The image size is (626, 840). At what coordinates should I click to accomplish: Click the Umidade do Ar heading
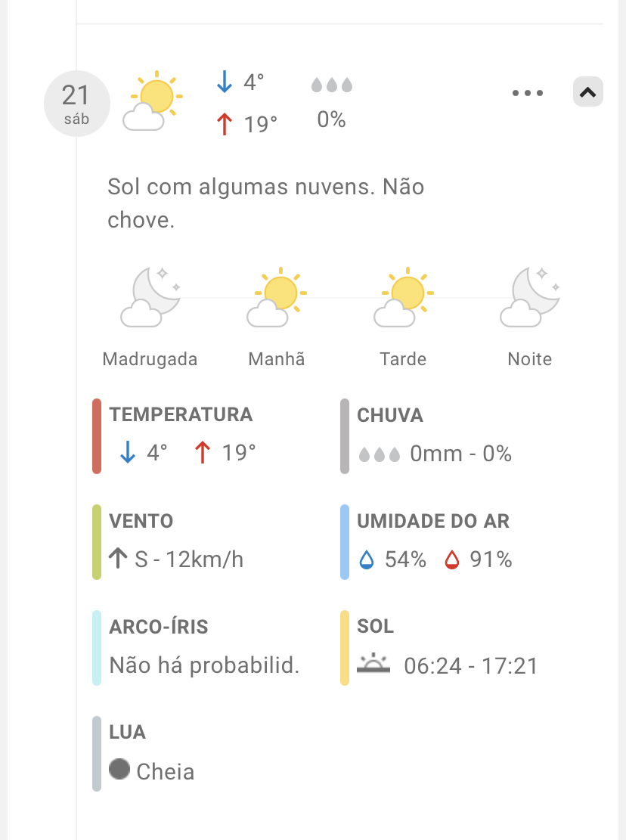pos(433,521)
